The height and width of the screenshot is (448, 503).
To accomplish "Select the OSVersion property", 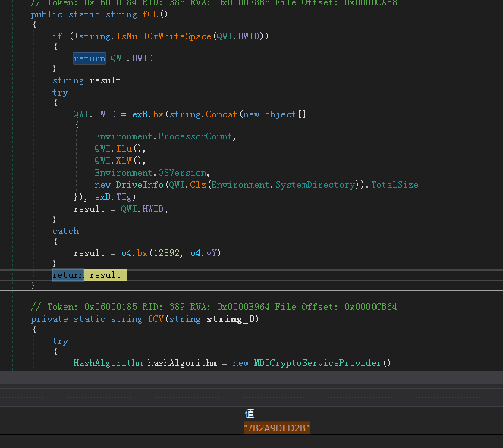I will [182, 173].
